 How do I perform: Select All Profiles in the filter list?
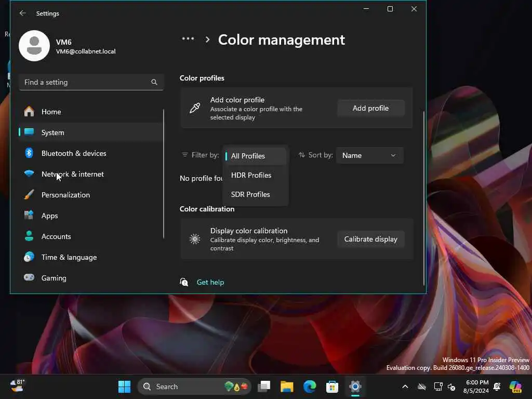tap(256, 156)
